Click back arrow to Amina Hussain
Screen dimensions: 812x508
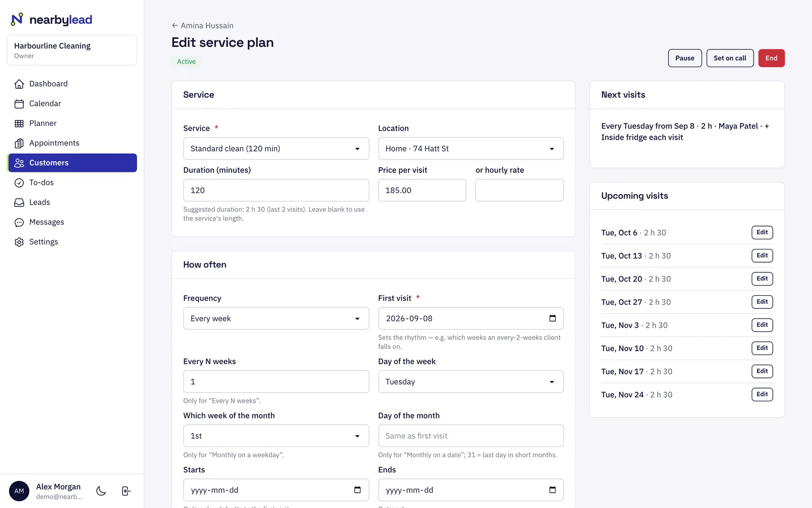click(175, 25)
